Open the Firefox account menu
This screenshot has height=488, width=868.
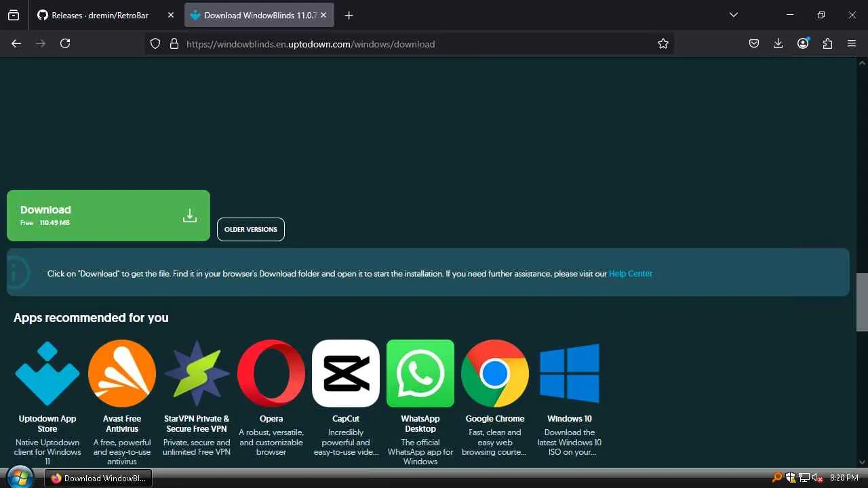[803, 43]
